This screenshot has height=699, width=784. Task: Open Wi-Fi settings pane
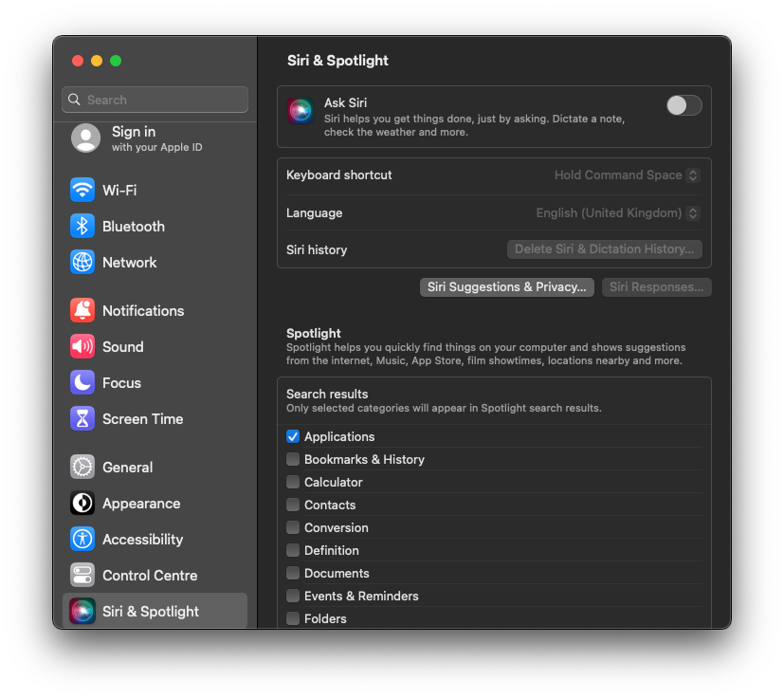[x=155, y=190]
